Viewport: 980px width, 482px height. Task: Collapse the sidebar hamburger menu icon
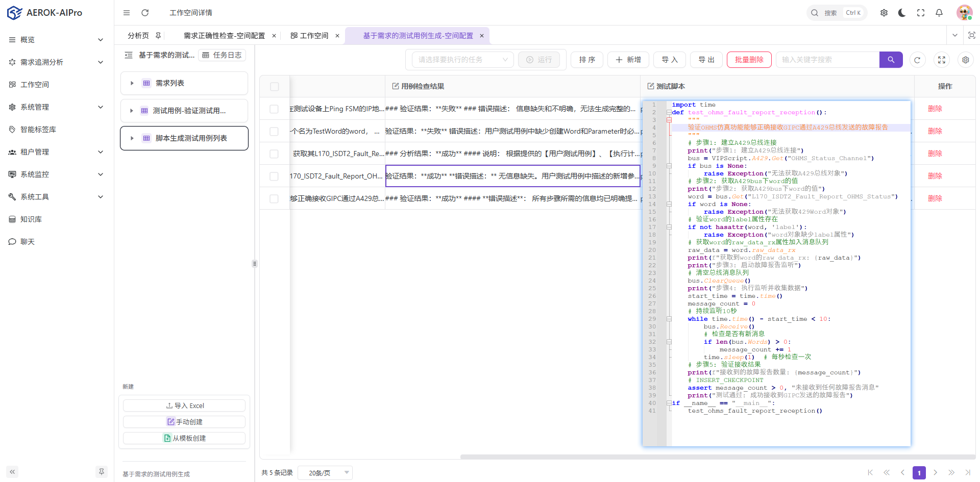(x=127, y=13)
